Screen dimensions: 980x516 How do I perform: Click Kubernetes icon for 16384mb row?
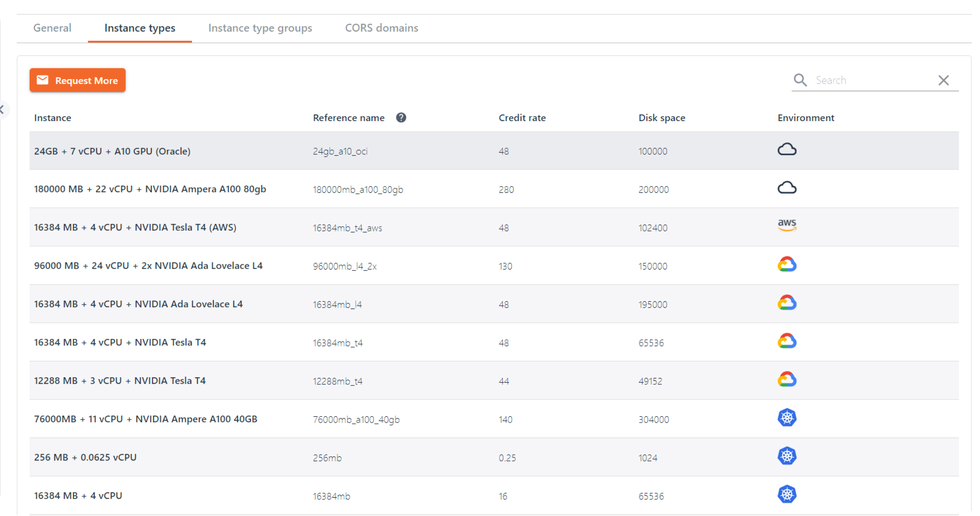tap(786, 494)
